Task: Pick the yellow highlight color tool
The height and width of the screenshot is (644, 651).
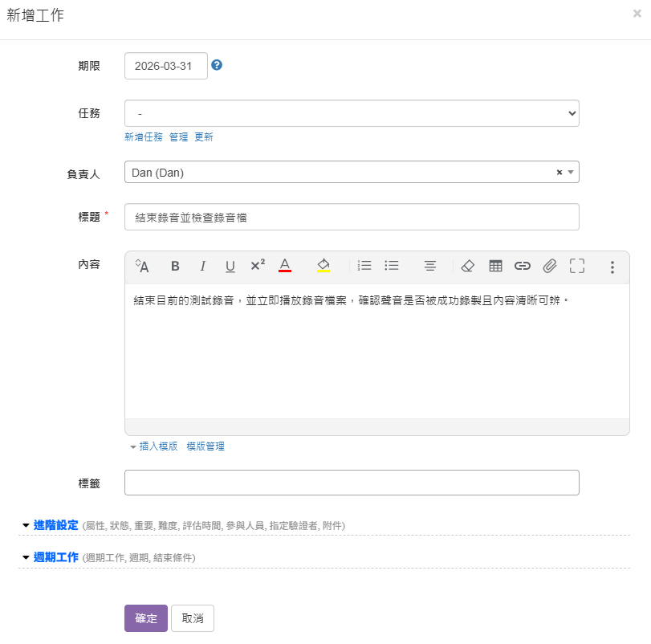Action: click(323, 266)
